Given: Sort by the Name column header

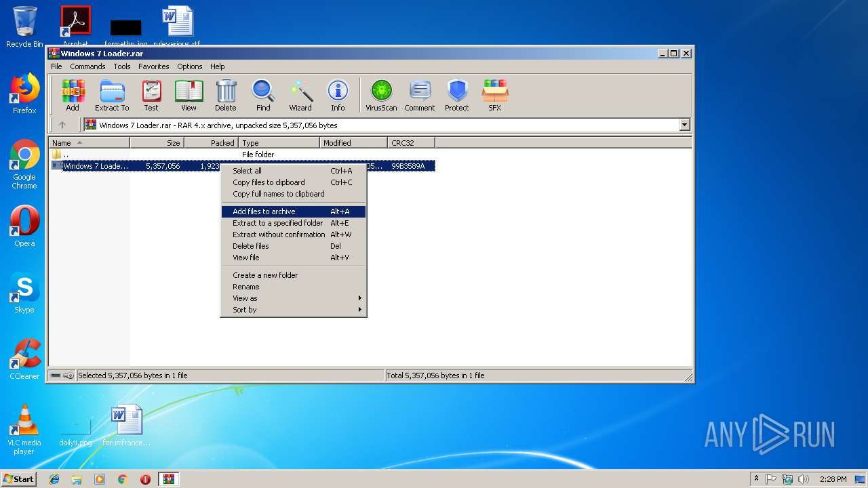Looking at the screenshot, I should [89, 143].
